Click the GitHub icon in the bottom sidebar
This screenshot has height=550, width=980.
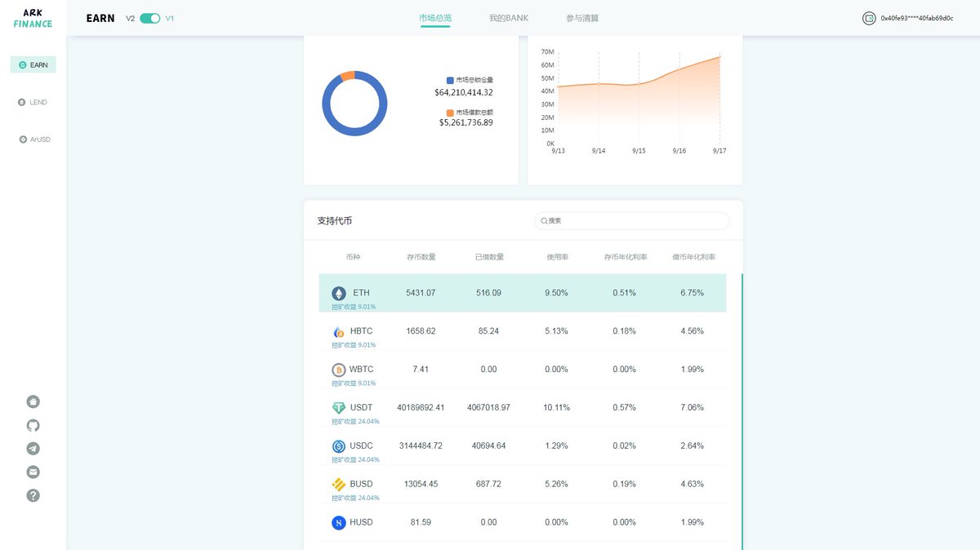coord(32,424)
